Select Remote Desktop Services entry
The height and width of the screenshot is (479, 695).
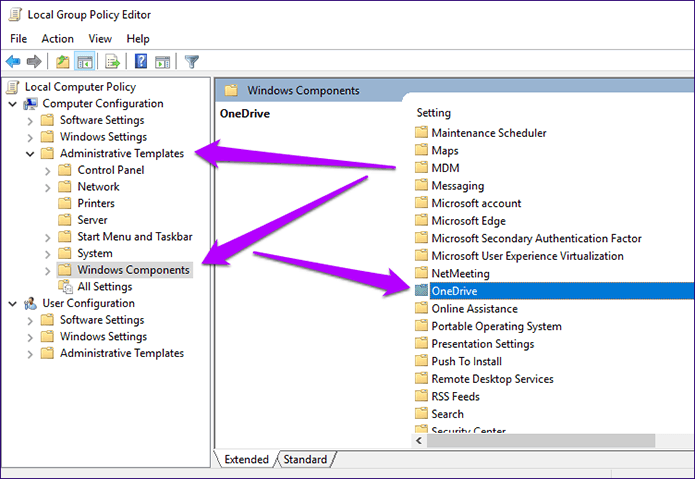[x=492, y=379]
